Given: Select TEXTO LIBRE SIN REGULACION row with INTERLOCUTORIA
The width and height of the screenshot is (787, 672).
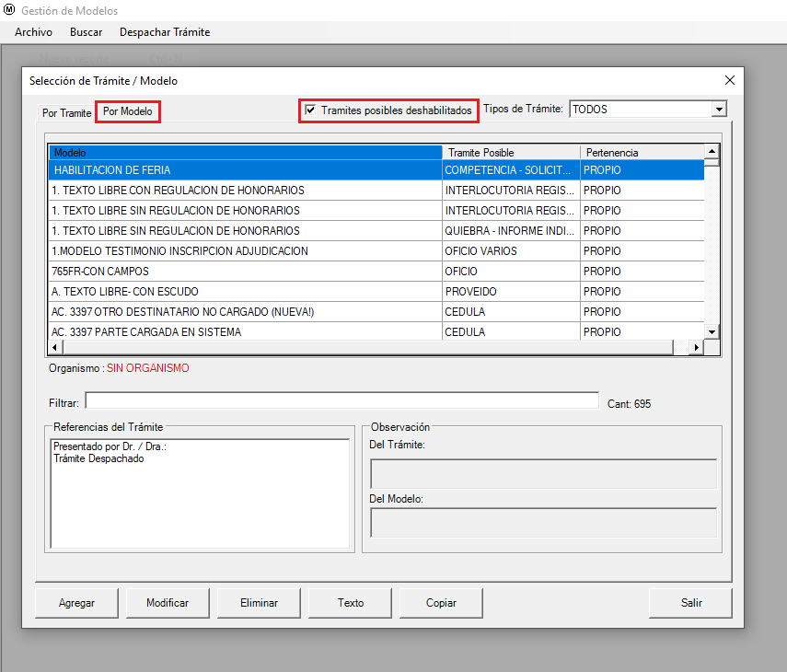Looking at the screenshot, I should click(x=376, y=210).
